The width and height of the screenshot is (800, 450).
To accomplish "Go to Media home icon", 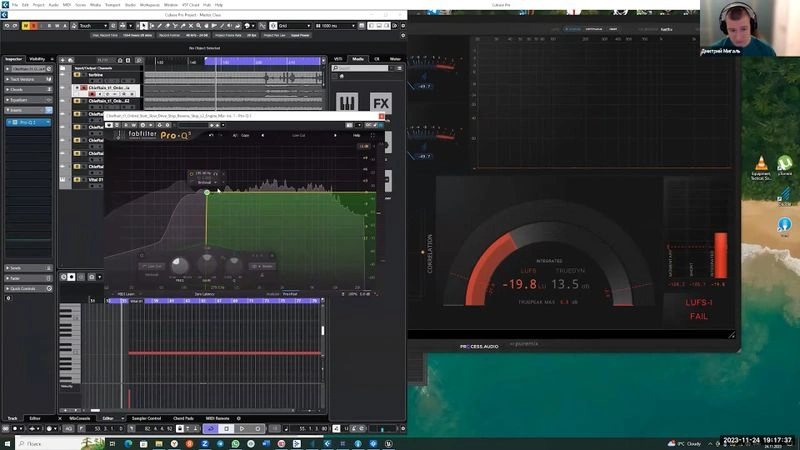I will tap(341, 77).
